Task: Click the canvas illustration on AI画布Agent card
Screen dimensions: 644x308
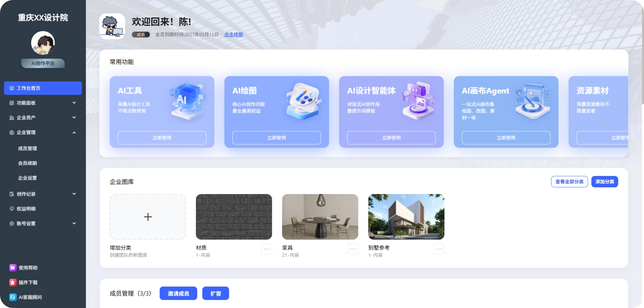Action: point(532,101)
